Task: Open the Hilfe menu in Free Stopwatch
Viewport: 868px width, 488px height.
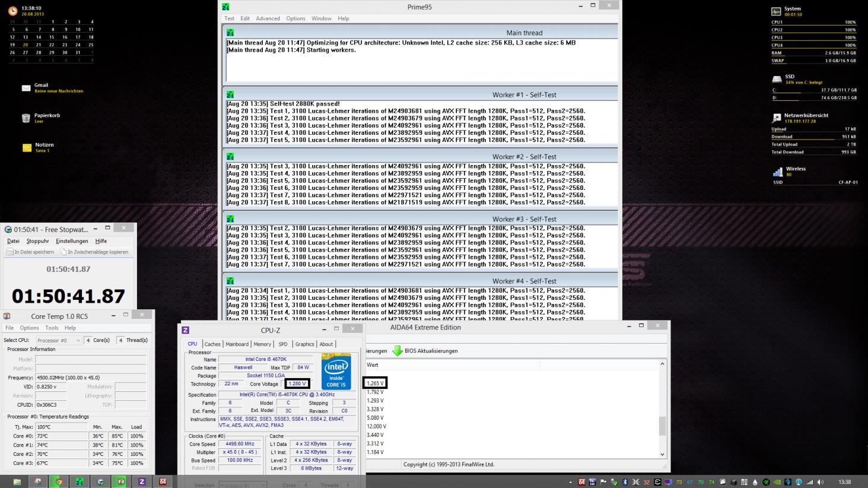Action: 101,241
